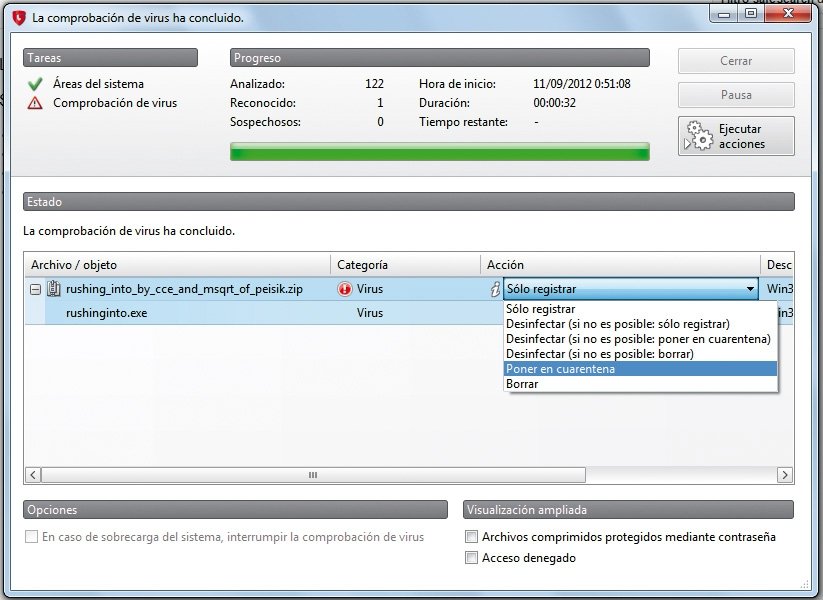This screenshot has width=823, height=600.
Task: Sort by the Archivo / objeto column header
Action: [177, 265]
